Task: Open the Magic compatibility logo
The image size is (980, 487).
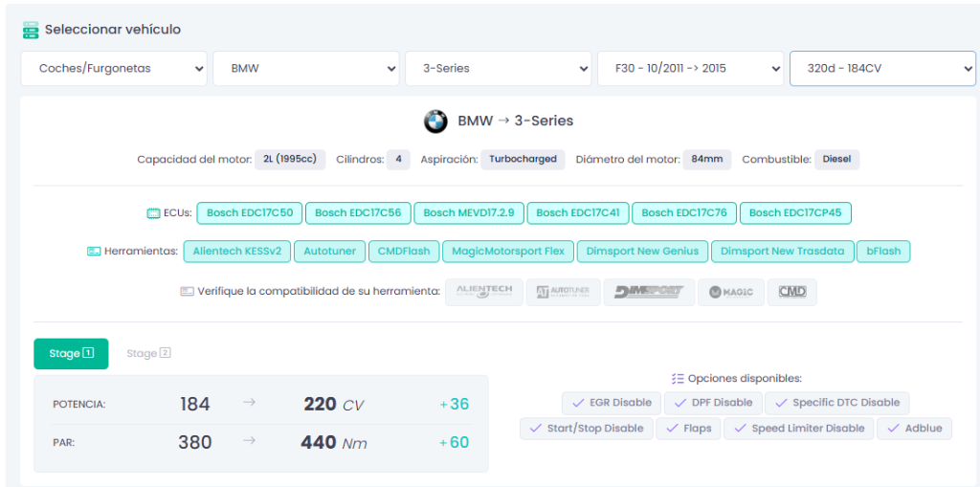Action: pyautogui.click(x=730, y=292)
